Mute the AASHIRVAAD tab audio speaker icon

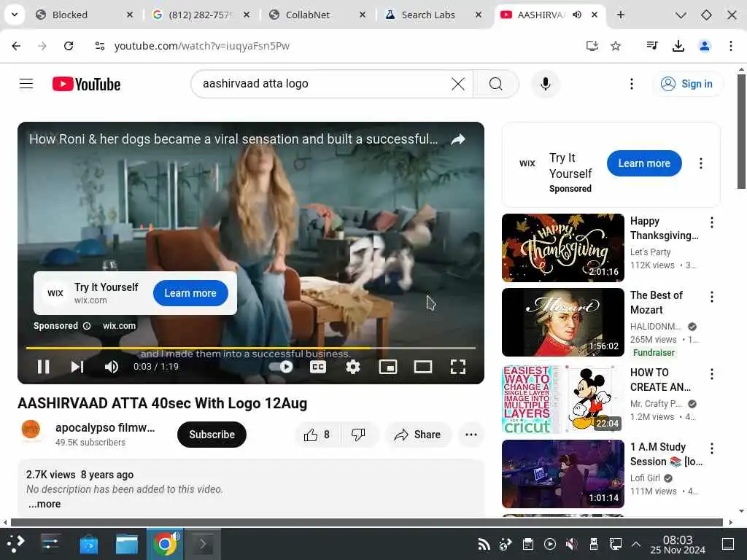point(577,15)
